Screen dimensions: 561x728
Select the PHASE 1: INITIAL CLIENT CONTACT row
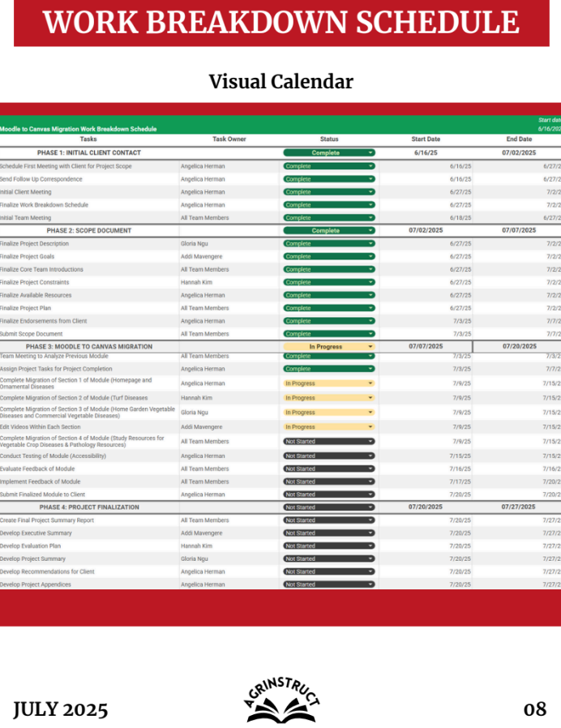tap(280, 152)
